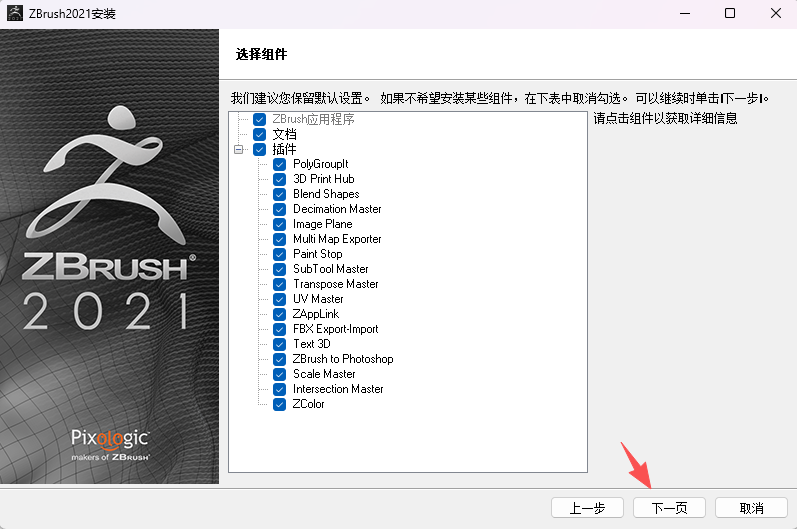Select the Transpose Master label
797x529 pixels.
pyautogui.click(x=335, y=284)
